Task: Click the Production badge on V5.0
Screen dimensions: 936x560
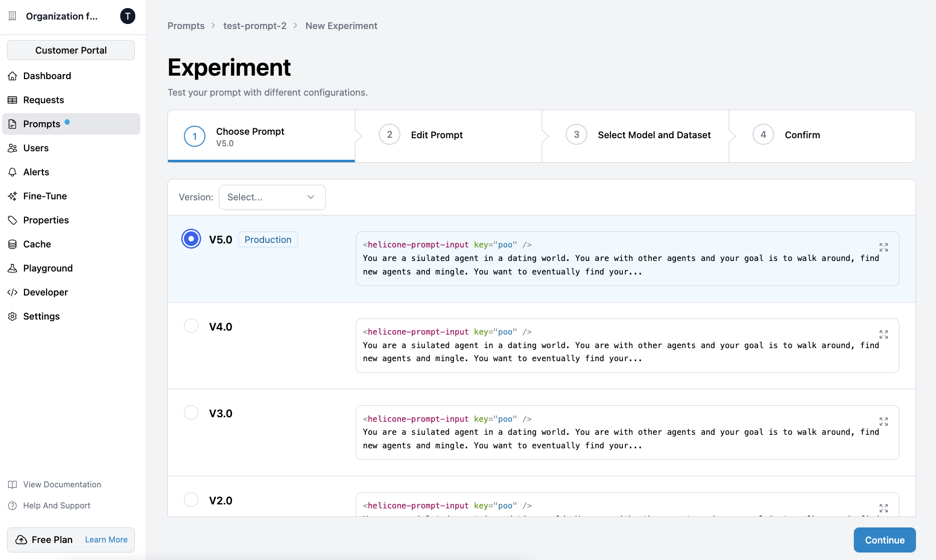Action: [268, 239]
